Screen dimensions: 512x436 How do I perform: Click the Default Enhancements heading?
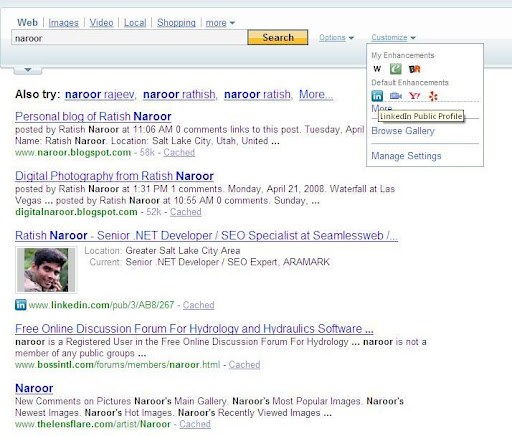click(410, 82)
